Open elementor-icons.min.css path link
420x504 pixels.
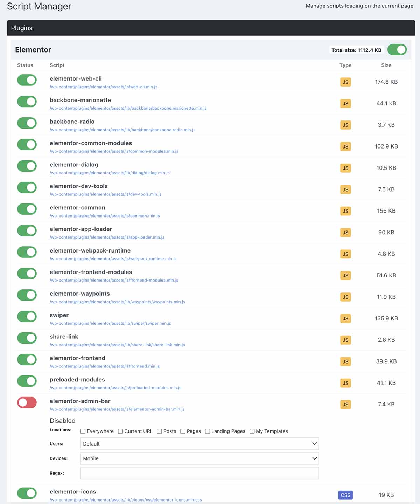(126, 500)
